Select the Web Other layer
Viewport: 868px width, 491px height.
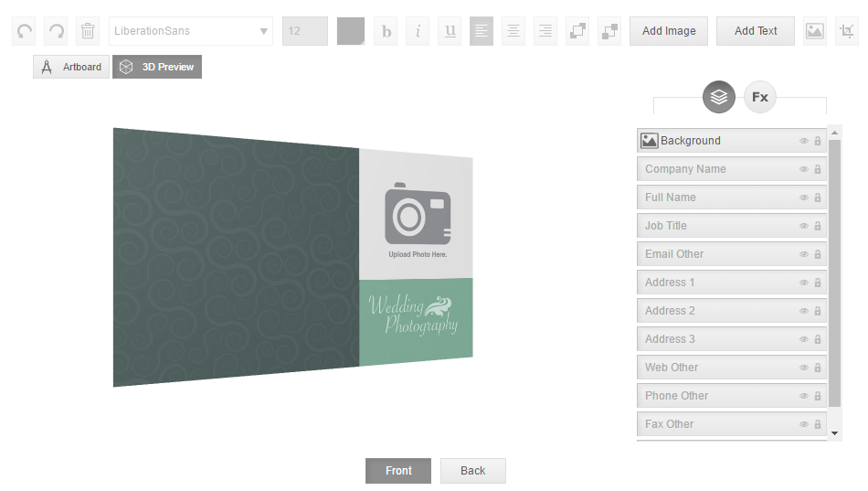coord(732,368)
